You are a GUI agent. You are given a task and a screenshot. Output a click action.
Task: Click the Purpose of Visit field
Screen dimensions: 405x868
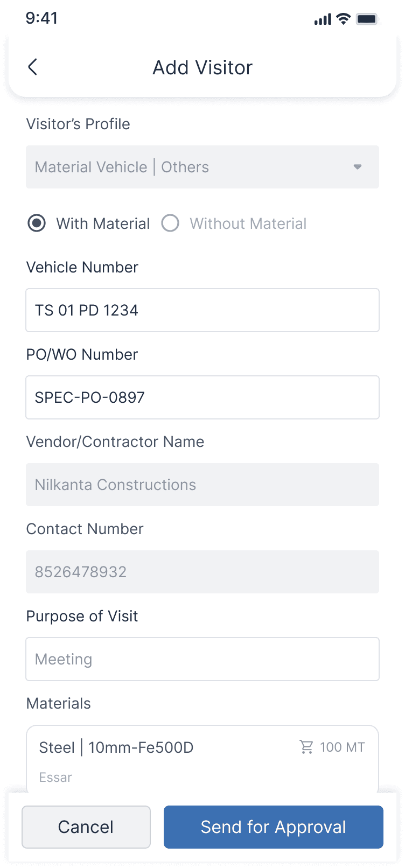point(202,659)
